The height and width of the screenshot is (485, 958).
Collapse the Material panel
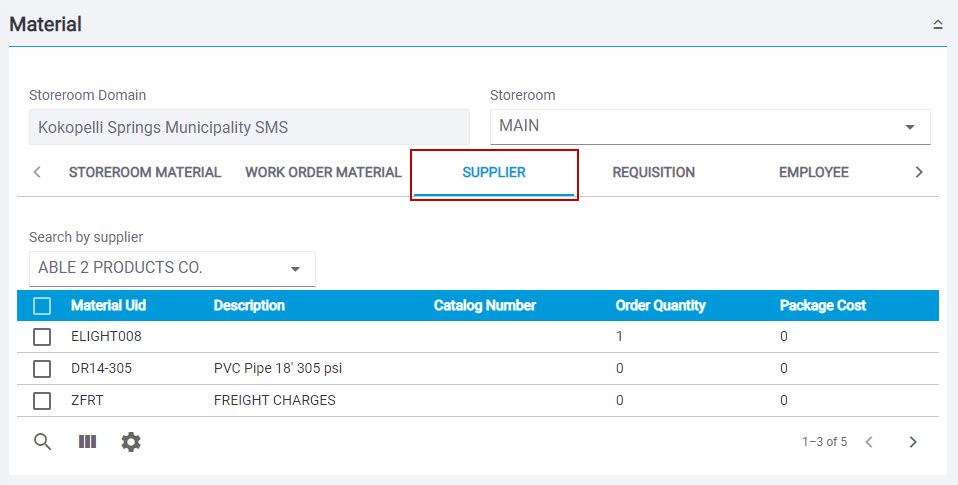938,24
